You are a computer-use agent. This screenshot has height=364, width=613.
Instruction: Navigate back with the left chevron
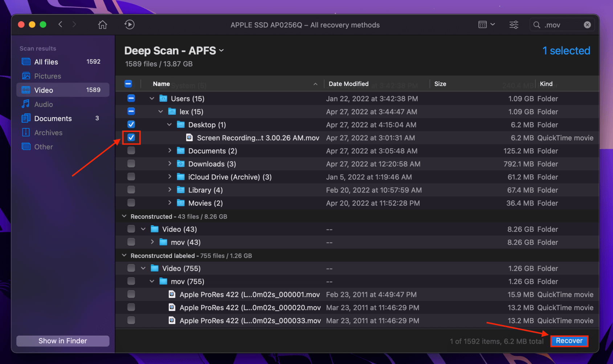(x=60, y=24)
